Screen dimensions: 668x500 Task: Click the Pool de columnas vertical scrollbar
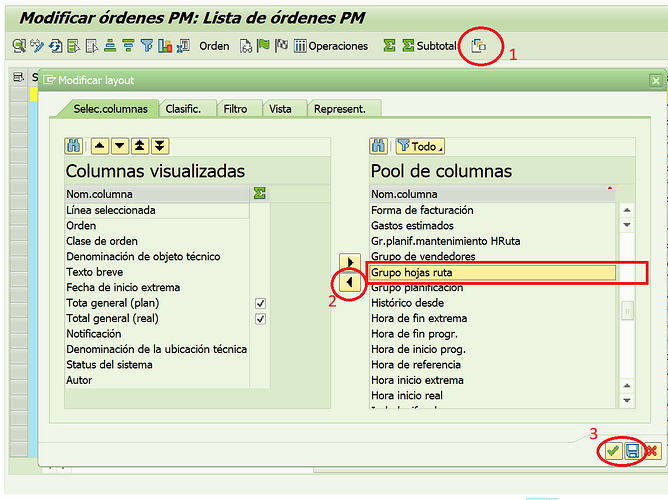pyautogui.click(x=627, y=311)
